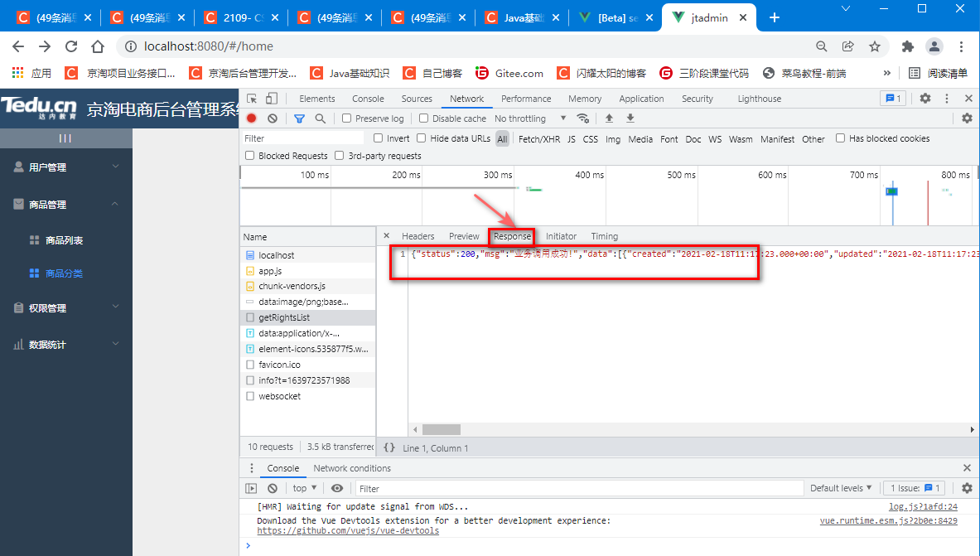This screenshot has height=556, width=980.
Task: Reload the page
Action: (71, 46)
